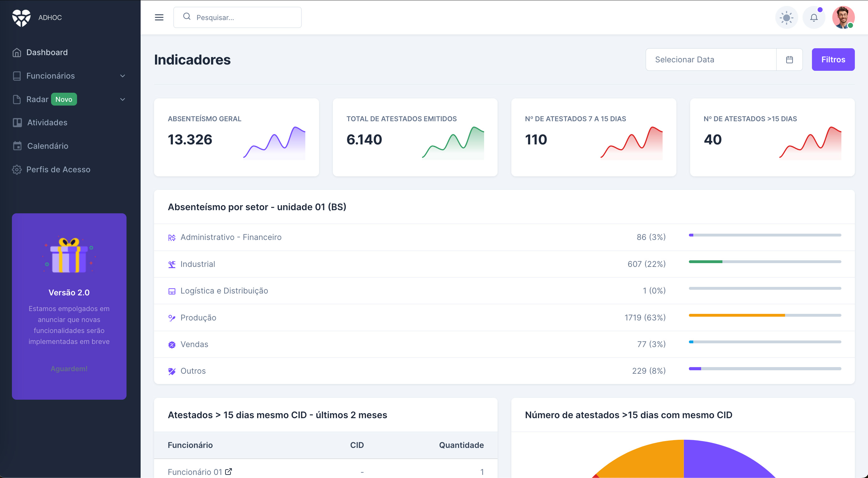Viewport: 868px width, 478px height.
Task: Open Funcionário 01 external link icon
Action: pyautogui.click(x=229, y=471)
